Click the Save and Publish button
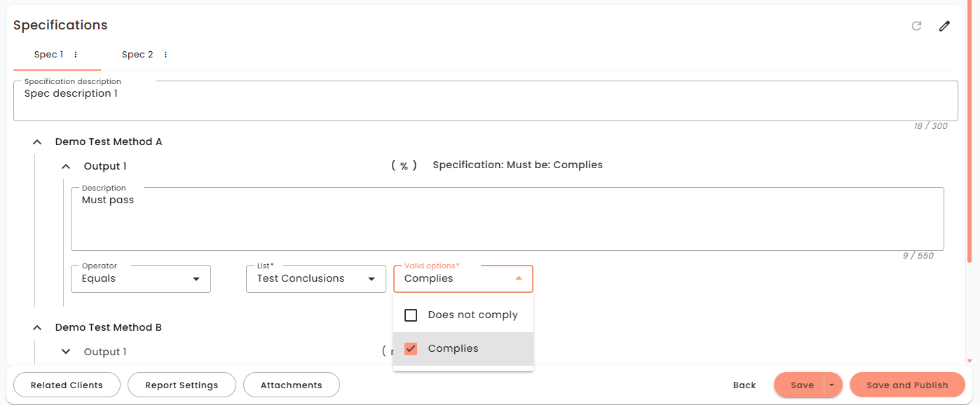Image resolution: width=980 pixels, height=405 pixels. pos(907,385)
